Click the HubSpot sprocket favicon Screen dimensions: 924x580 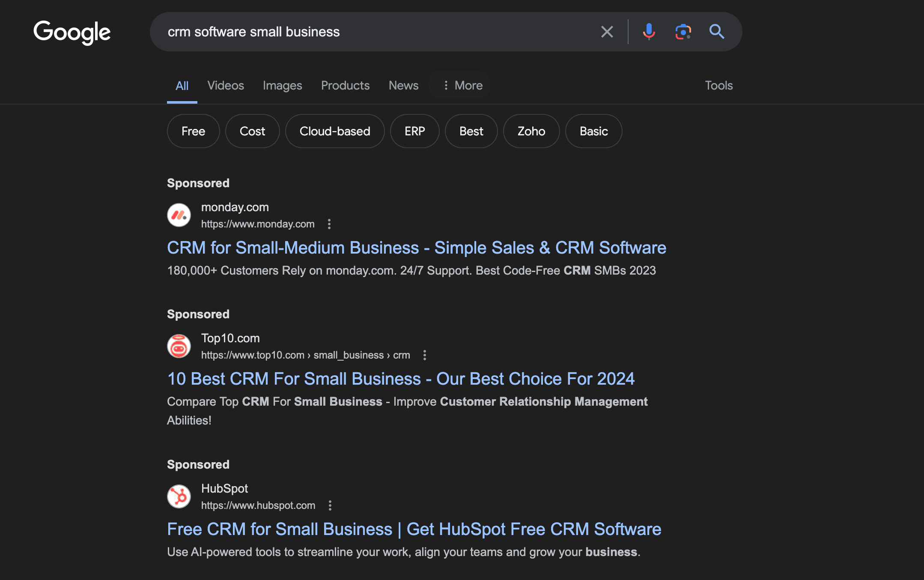(x=179, y=496)
